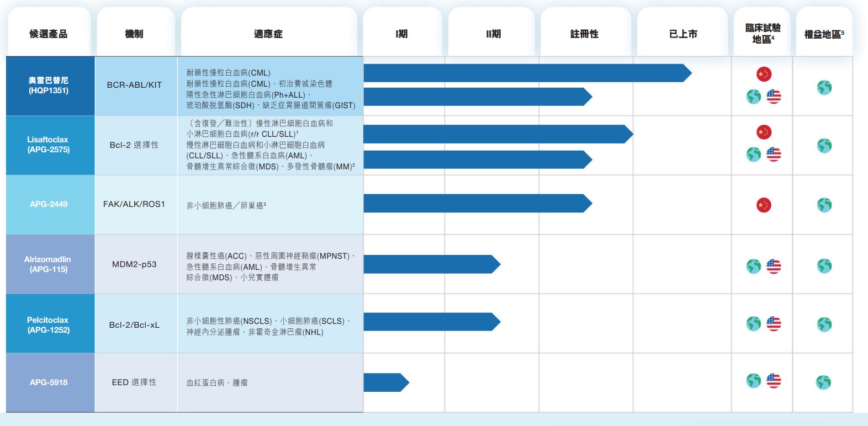Click Alrizomadlin (APG-115) product cell
This screenshot has height=426, width=868.
[x=50, y=264]
